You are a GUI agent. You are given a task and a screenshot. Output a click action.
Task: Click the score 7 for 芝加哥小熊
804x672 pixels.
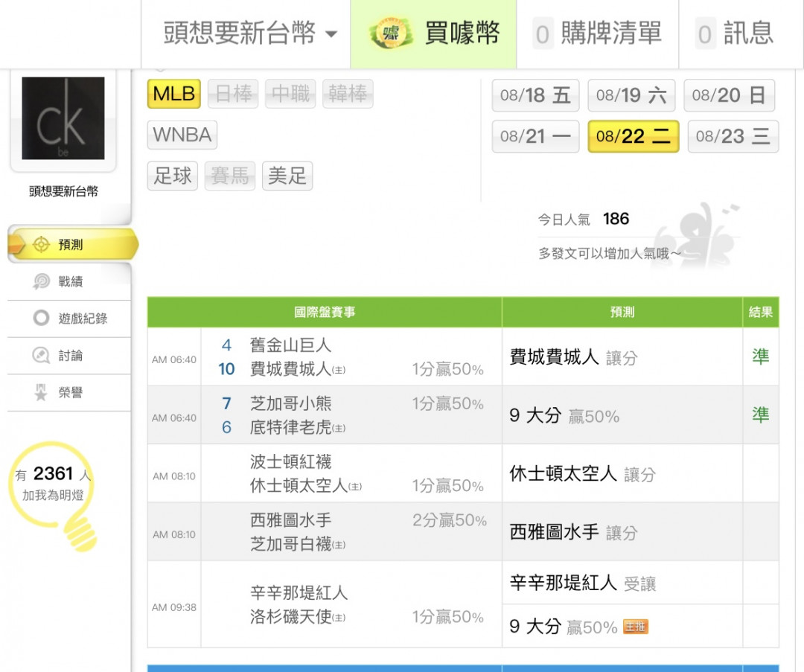[226, 403]
